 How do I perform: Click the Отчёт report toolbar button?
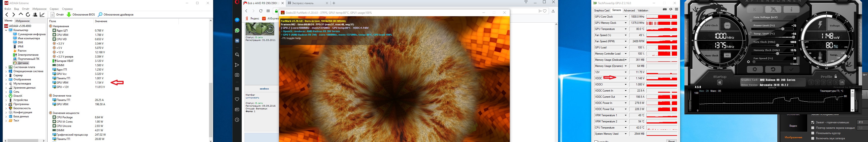pos(57,14)
